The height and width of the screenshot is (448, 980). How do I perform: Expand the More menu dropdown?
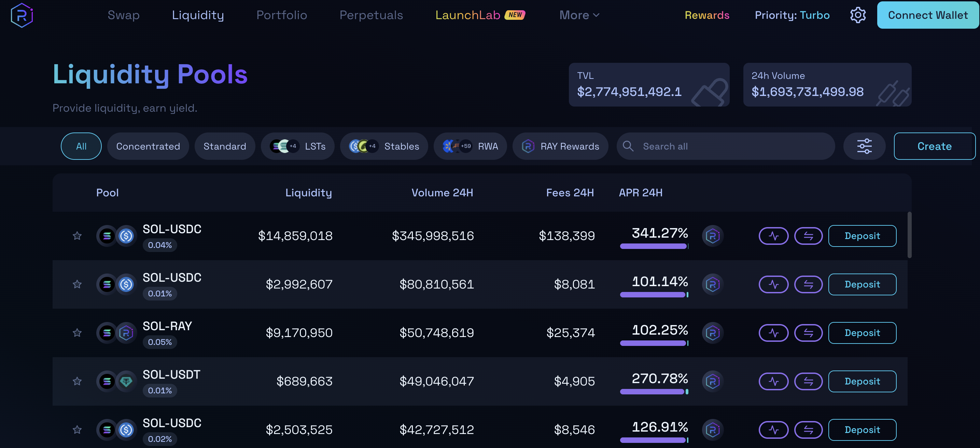click(579, 15)
